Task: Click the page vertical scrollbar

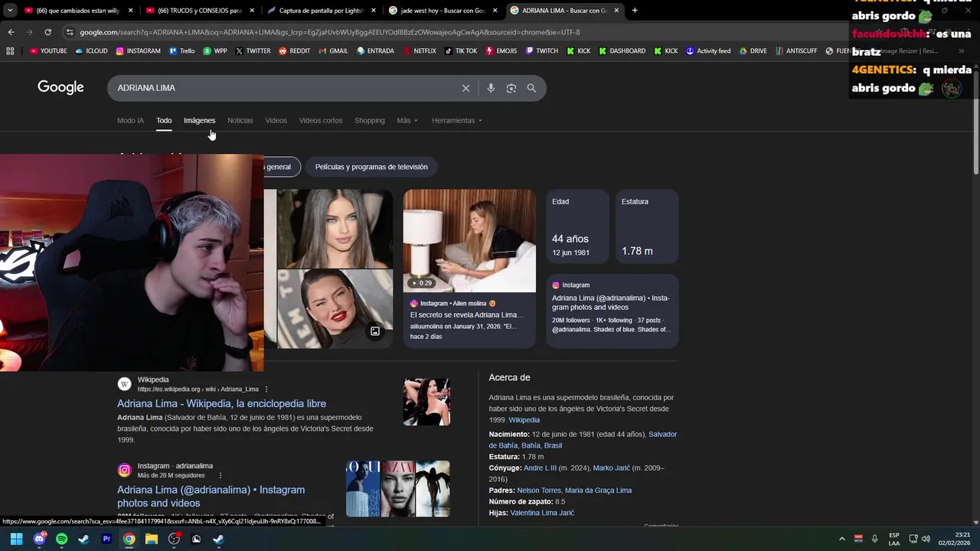Action: click(x=975, y=122)
